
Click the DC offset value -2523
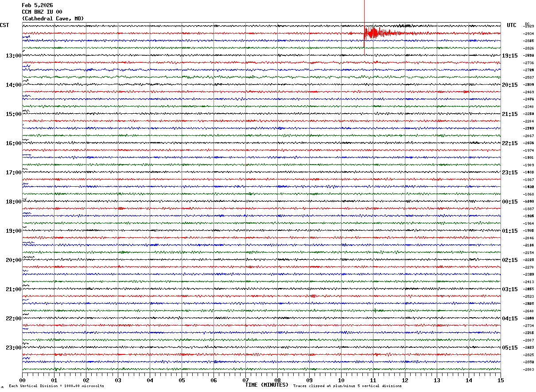coord(529,296)
